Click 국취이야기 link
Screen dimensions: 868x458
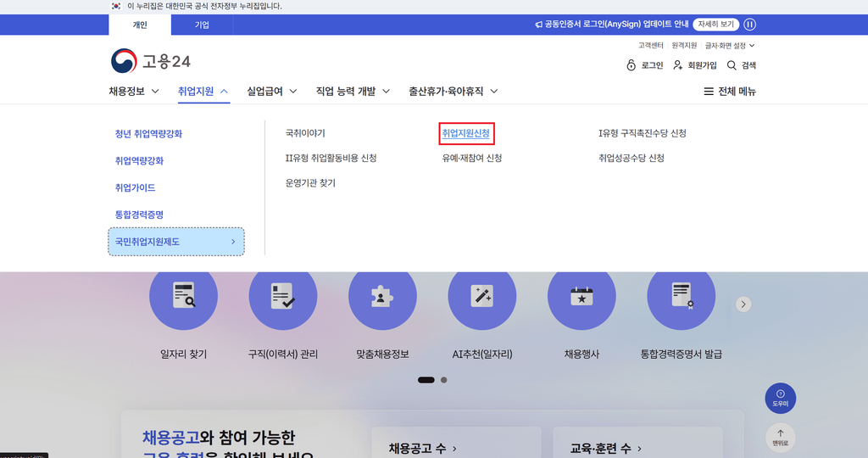[x=305, y=133]
